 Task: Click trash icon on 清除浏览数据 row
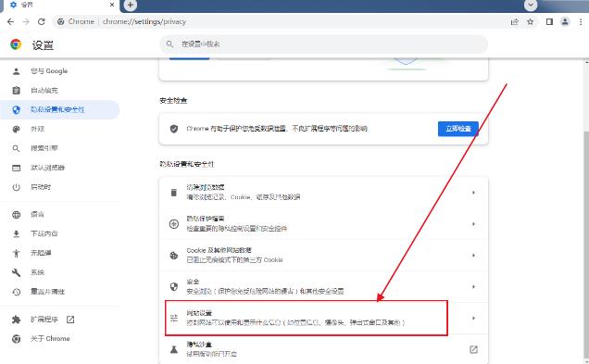pyautogui.click(x=173, y=193)
